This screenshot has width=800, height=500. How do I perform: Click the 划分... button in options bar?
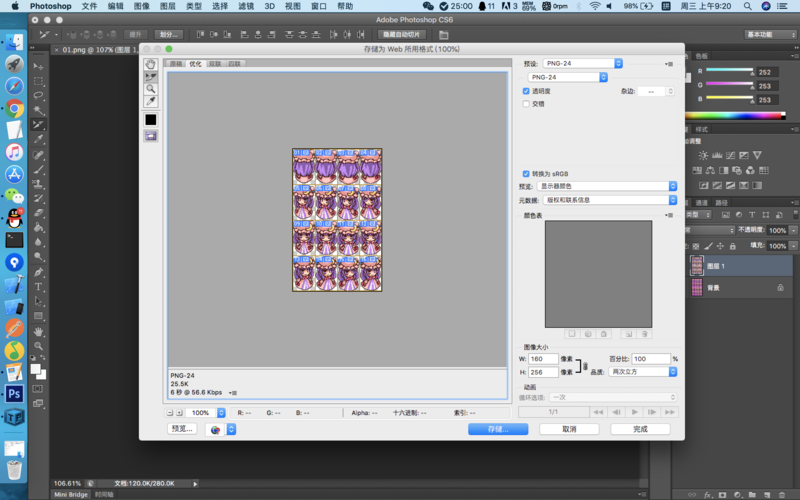coord(168,35)
